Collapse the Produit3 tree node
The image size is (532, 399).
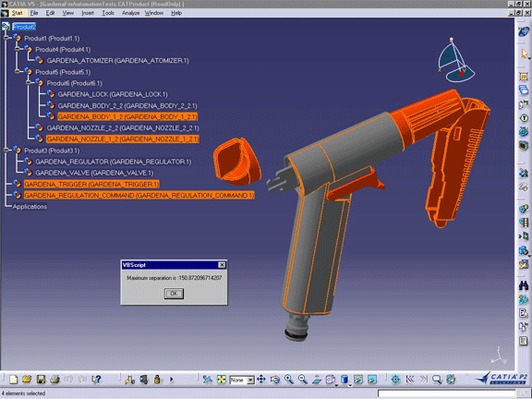6,150
